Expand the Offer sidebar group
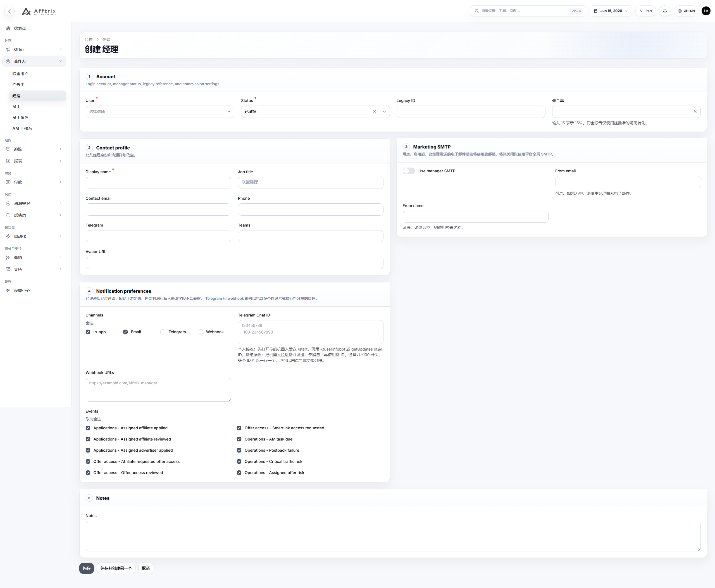 tap(34, 49)
